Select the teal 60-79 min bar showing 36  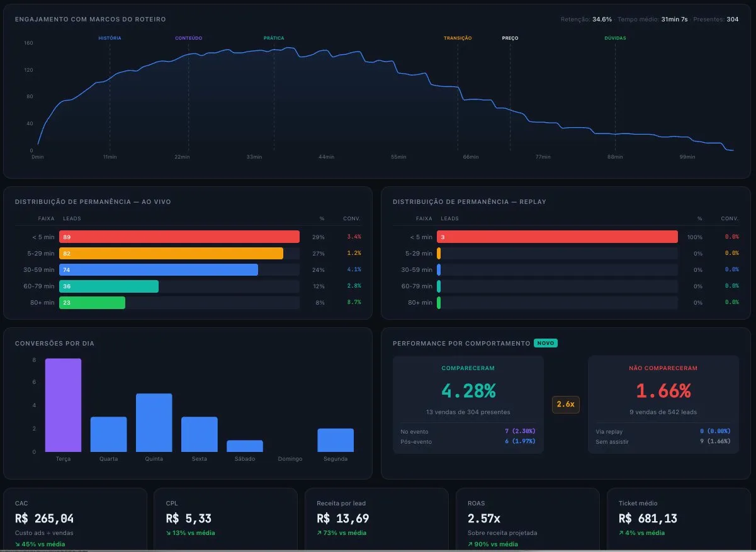(109, 286)
